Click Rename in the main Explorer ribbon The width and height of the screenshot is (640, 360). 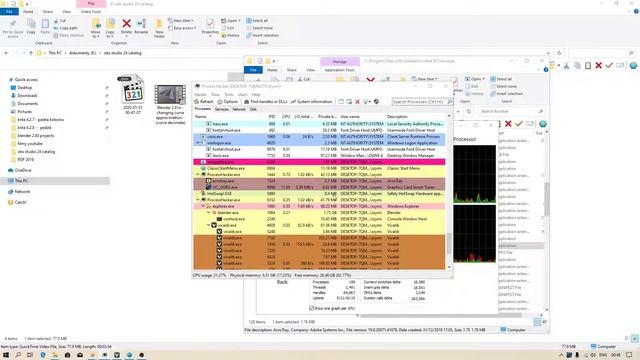point(141,27)
